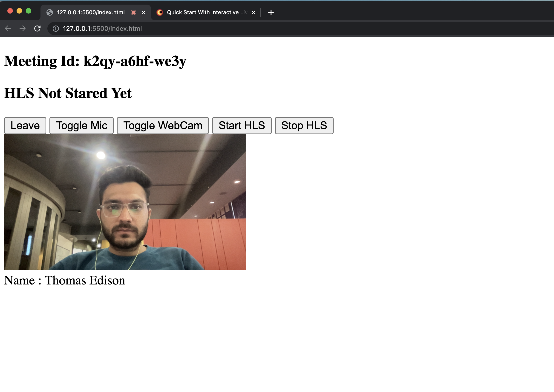Open a new browser tab

point(271,12)
